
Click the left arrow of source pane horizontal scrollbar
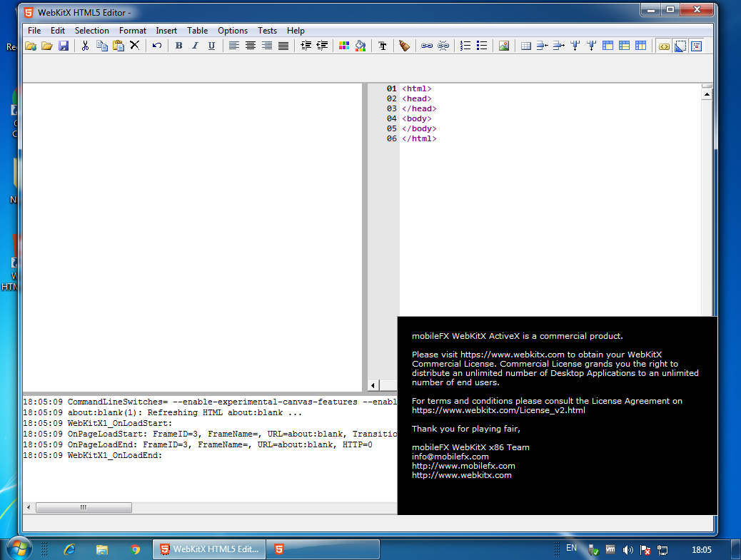pos(373,385)
